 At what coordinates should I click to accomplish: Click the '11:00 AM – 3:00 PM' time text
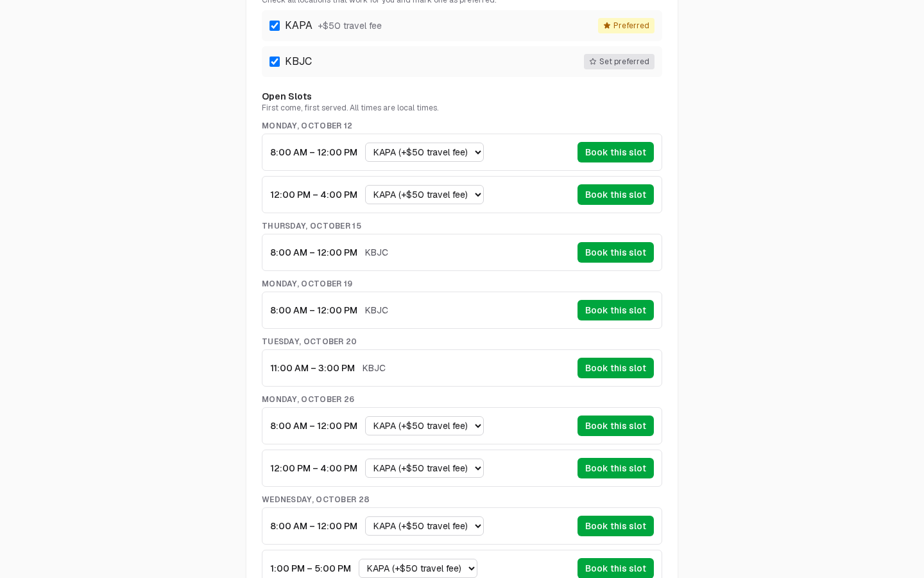coord(312,368)
